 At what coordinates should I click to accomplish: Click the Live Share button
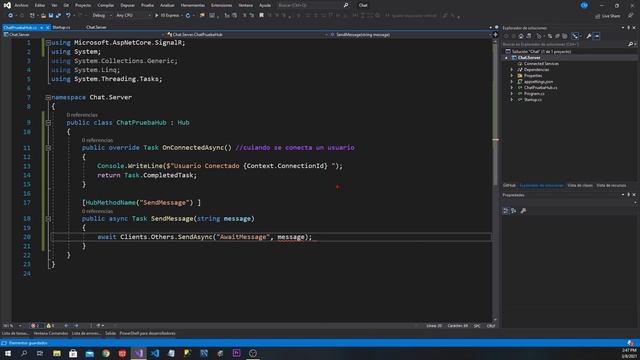pos(608,16)
